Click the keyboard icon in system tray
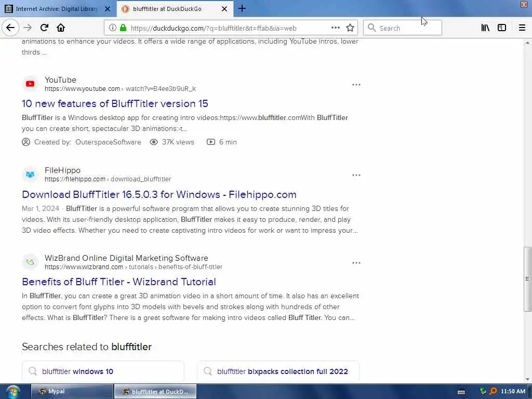The height and width of the screenshot is (399, 532). [461, 392]
